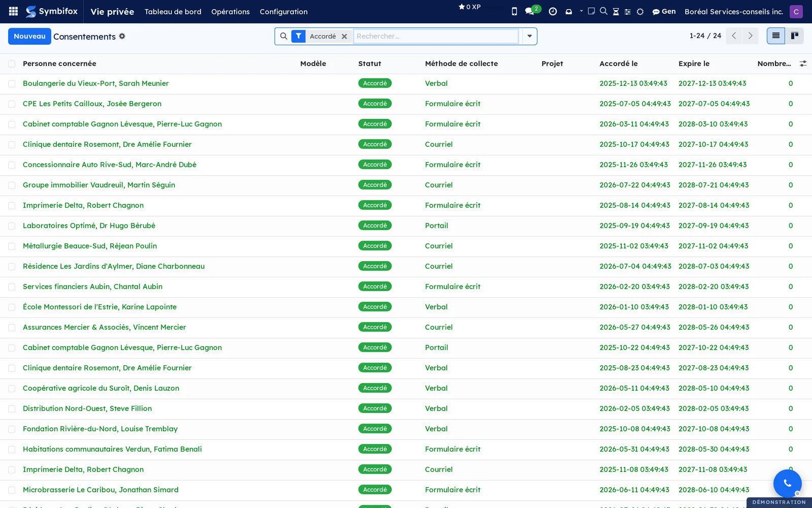Open Configuration menu
The width and height of the screenshot is (812, 508).
[284, 11]
